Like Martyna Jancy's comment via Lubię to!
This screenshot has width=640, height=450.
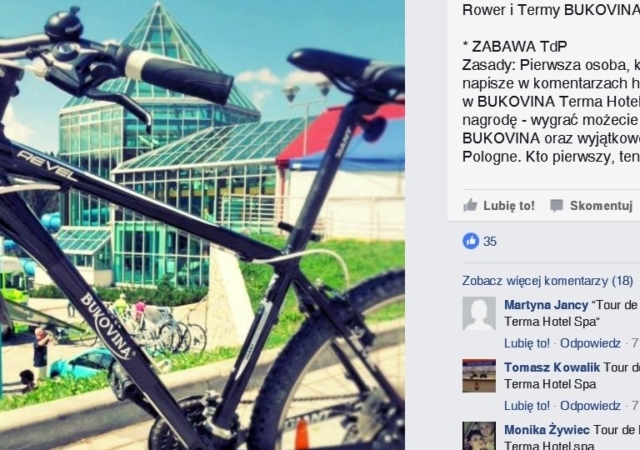point(527,343)
